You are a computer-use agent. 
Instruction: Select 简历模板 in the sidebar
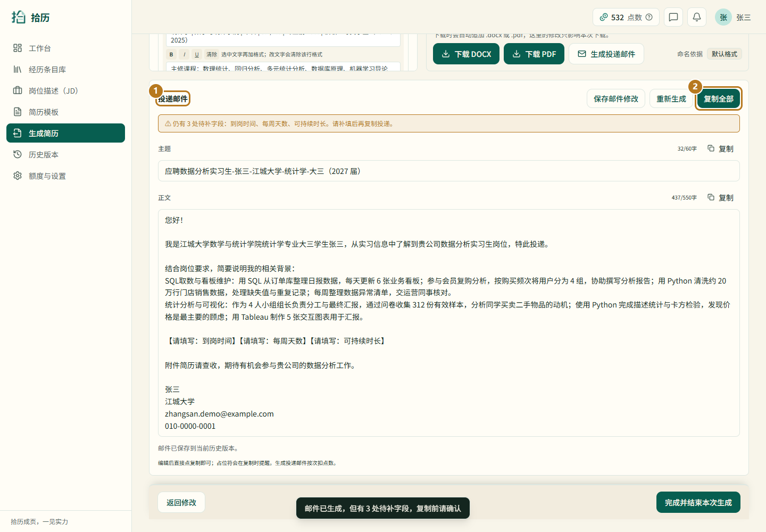tap(65, 112)
